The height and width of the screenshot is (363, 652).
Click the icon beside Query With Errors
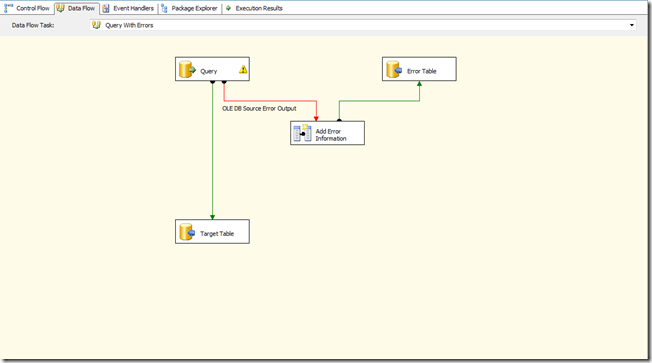point(96,25)
